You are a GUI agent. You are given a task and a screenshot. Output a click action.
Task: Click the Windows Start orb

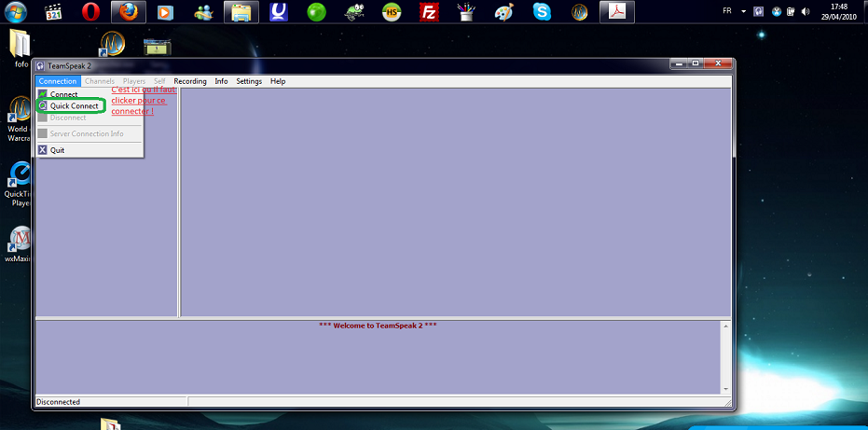click(x=16, y=11)
